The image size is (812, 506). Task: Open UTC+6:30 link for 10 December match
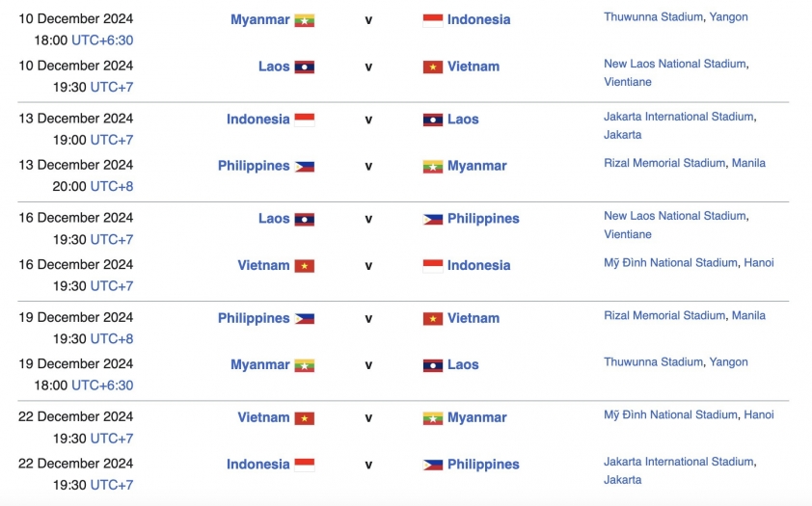[x=102, y=40]
